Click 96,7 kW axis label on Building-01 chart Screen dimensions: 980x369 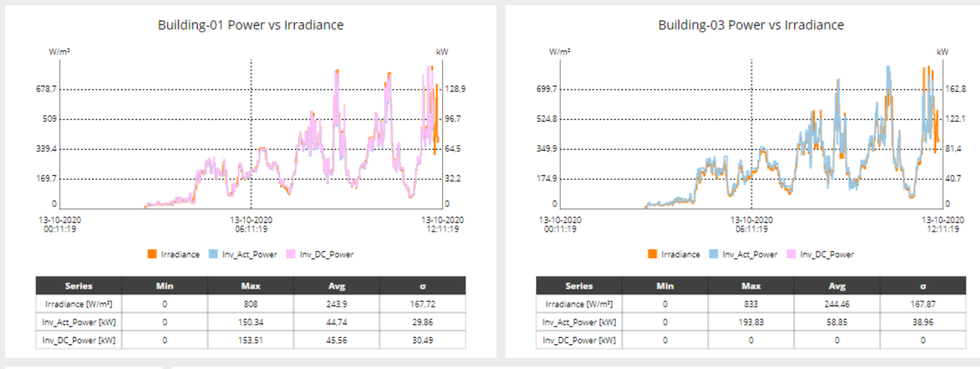tap(453, 119)
